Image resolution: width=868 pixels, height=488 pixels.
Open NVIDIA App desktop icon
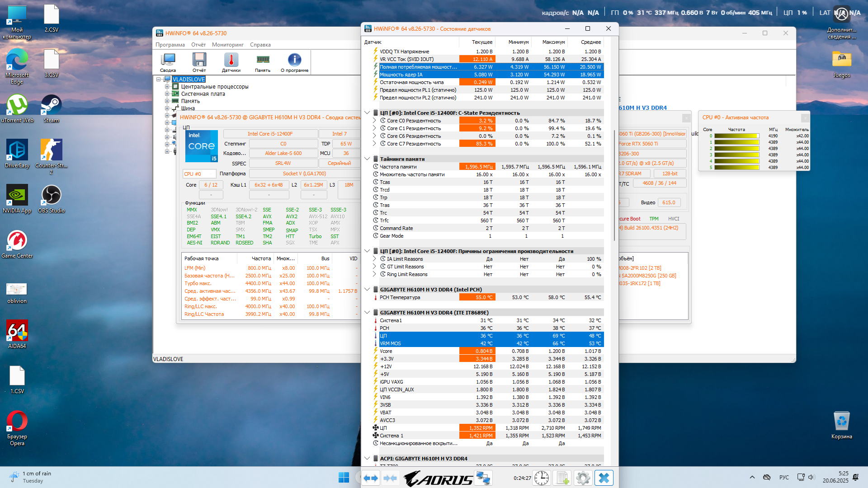[17, 199]
